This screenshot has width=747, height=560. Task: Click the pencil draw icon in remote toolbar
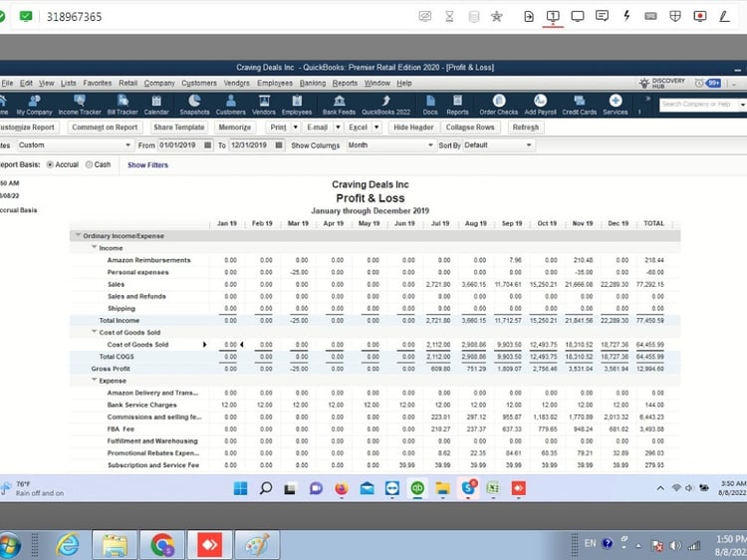(x=724, y=17)
